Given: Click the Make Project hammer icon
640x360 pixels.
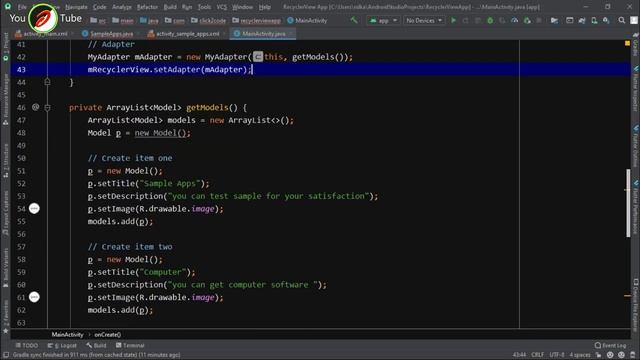Looking at the screenshot, I should click(x=354, y=20).
